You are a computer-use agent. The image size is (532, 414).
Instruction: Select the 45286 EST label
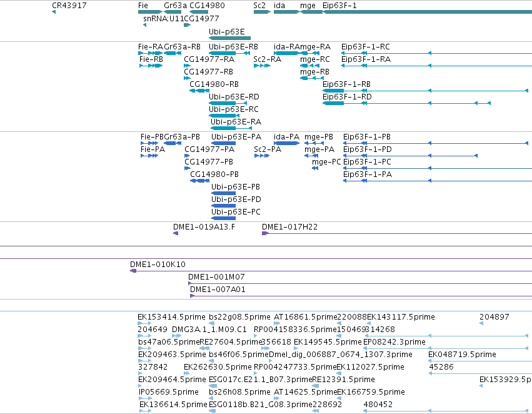(441, 367)
